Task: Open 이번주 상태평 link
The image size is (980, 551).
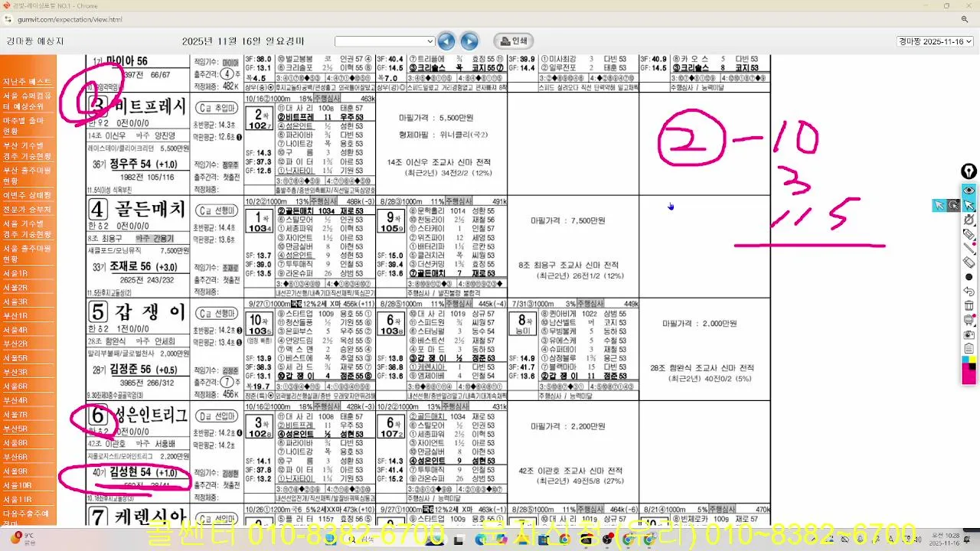Action: (x=27, y=195)
